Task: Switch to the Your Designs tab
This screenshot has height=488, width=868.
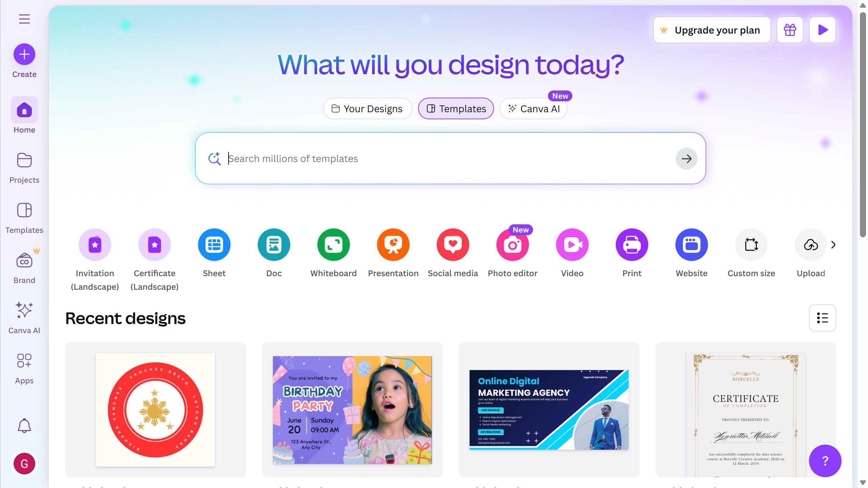Action: click(x=368, y=109)
